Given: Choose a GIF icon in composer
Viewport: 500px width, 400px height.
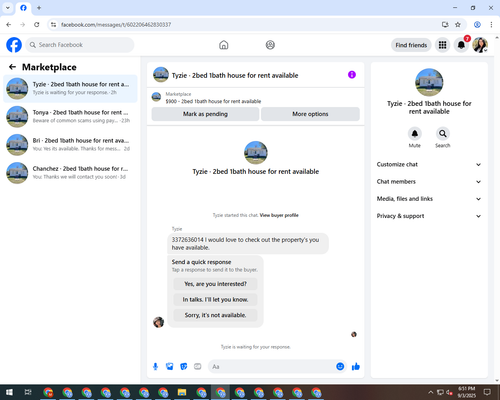Looking at the screenshot, I should pyautogui.click(x=198, y=367).
